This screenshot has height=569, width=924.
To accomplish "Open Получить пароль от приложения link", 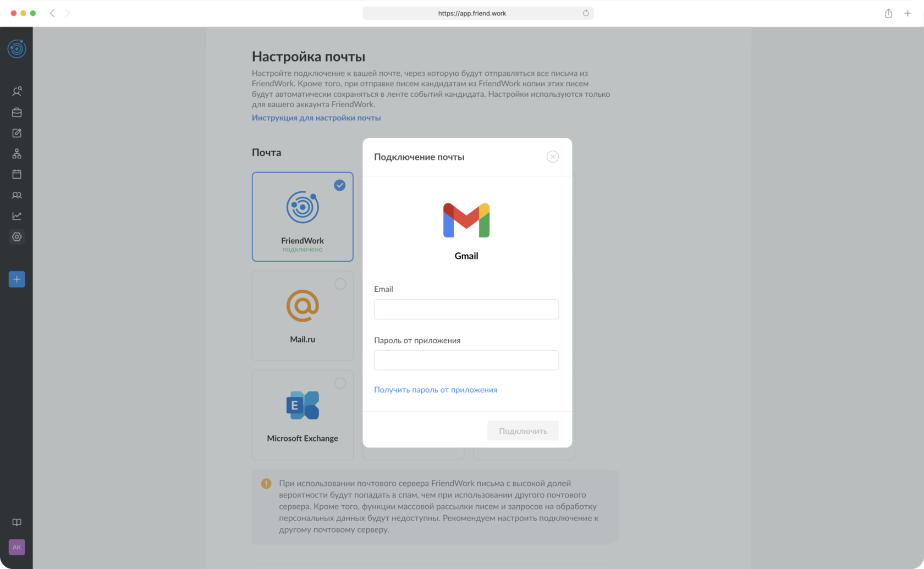I will [x=436, y=390].
